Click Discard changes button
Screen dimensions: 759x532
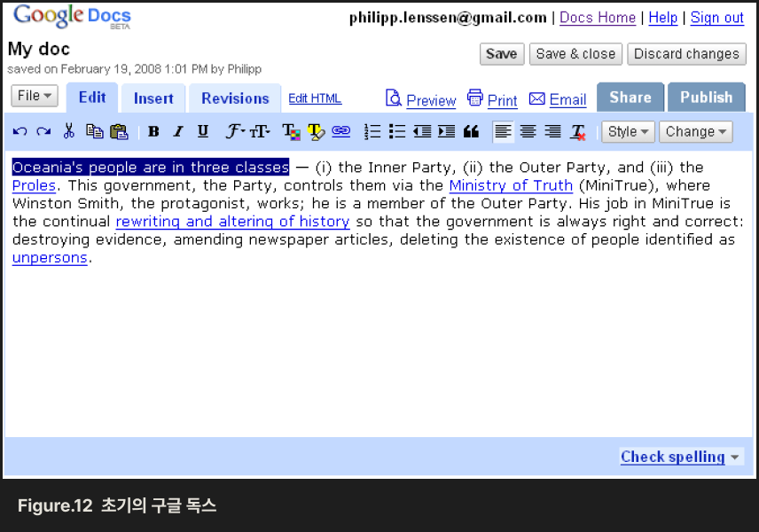pos(686,54)
